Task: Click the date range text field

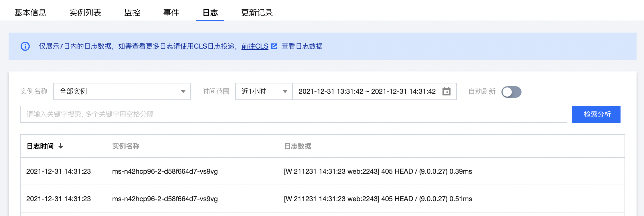Action: [367, 91]
